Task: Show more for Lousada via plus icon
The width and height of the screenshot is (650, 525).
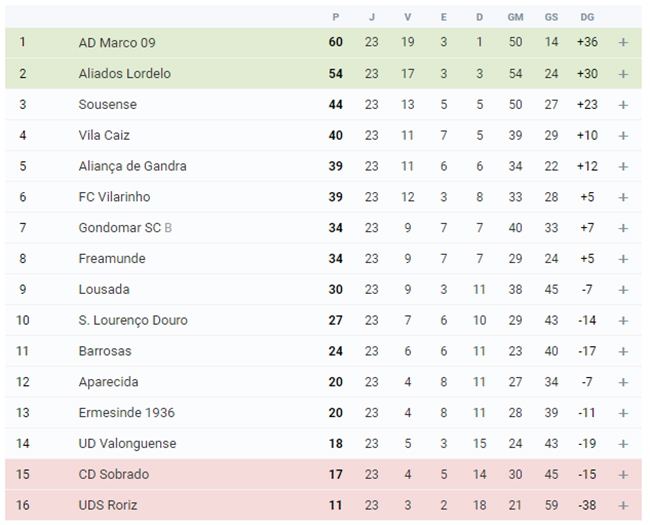Action: [x=623, y=290]
